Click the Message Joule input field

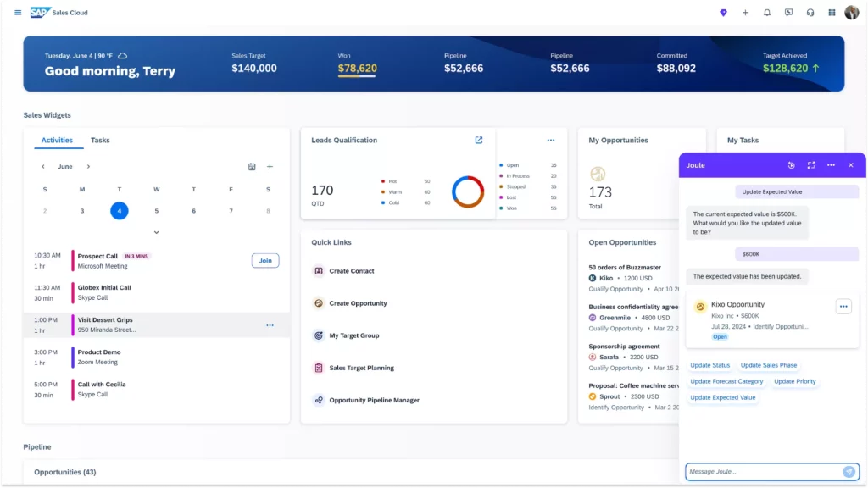point(761,472)
